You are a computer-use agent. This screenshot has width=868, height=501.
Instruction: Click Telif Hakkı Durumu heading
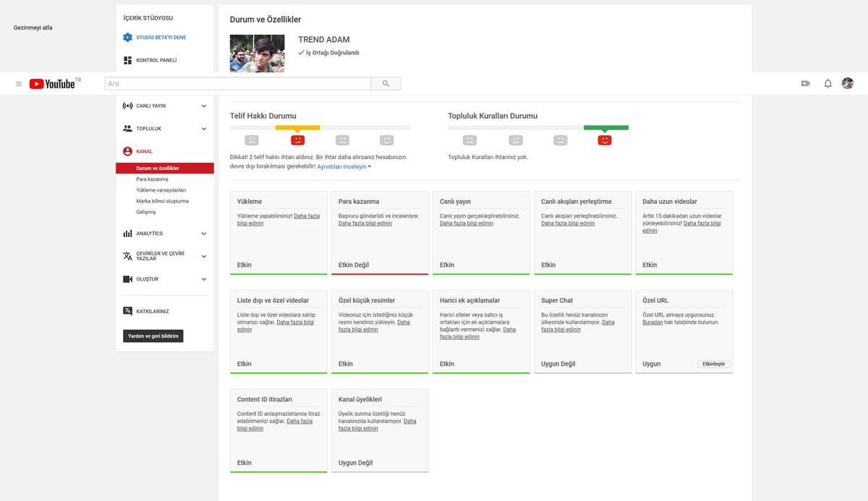[x=263, y=116]
